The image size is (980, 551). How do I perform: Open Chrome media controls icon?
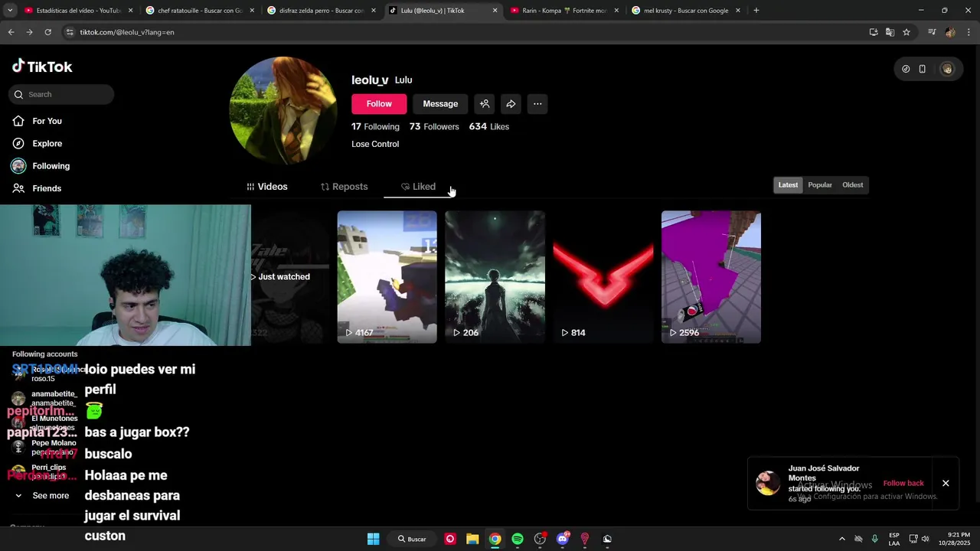932,32
